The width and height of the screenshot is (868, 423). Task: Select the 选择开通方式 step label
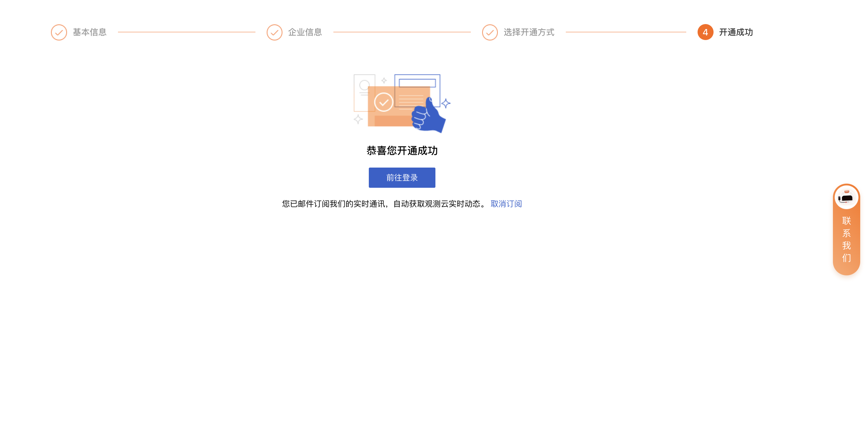point(529,32)
